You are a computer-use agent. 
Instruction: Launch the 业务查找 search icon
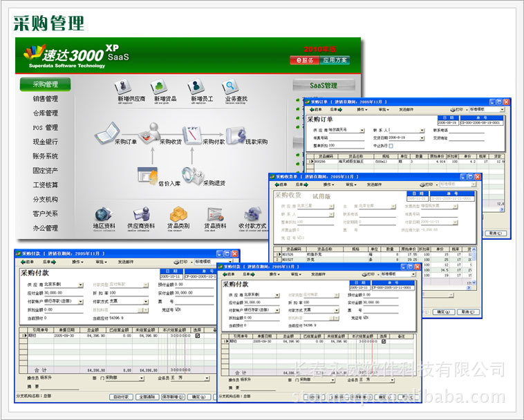(x=230, y=86)
